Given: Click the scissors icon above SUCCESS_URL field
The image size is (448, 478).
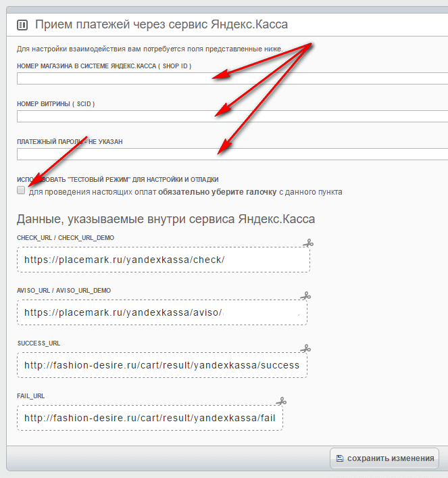Looking at the screenshot, I should coord(305,348).
